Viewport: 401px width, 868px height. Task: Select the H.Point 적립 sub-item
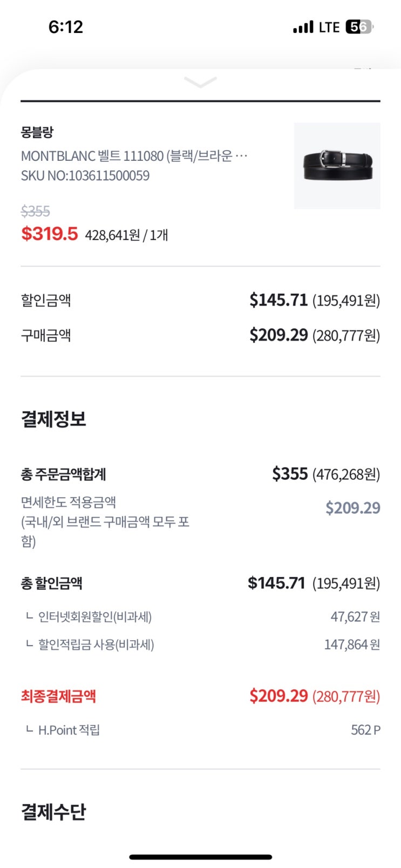pyautogui.click(x=69, y=730)
